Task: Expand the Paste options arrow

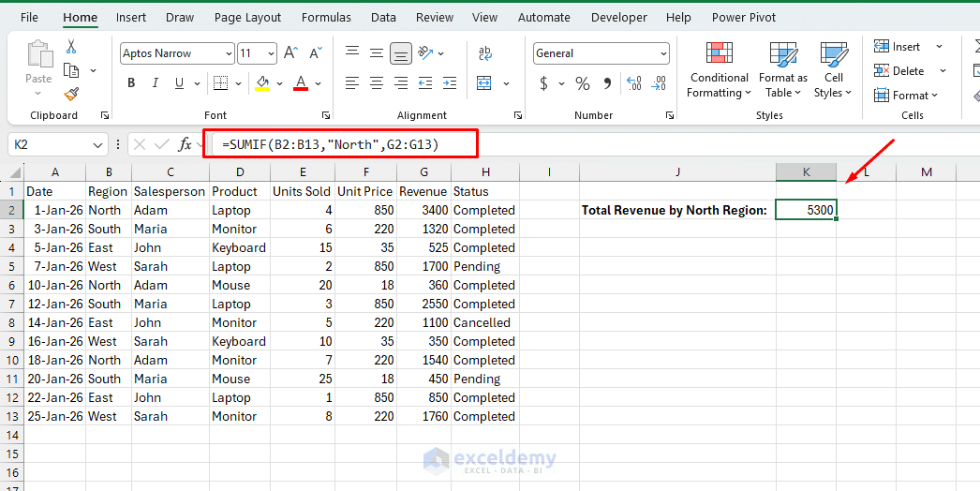Action: coord(38,93)
